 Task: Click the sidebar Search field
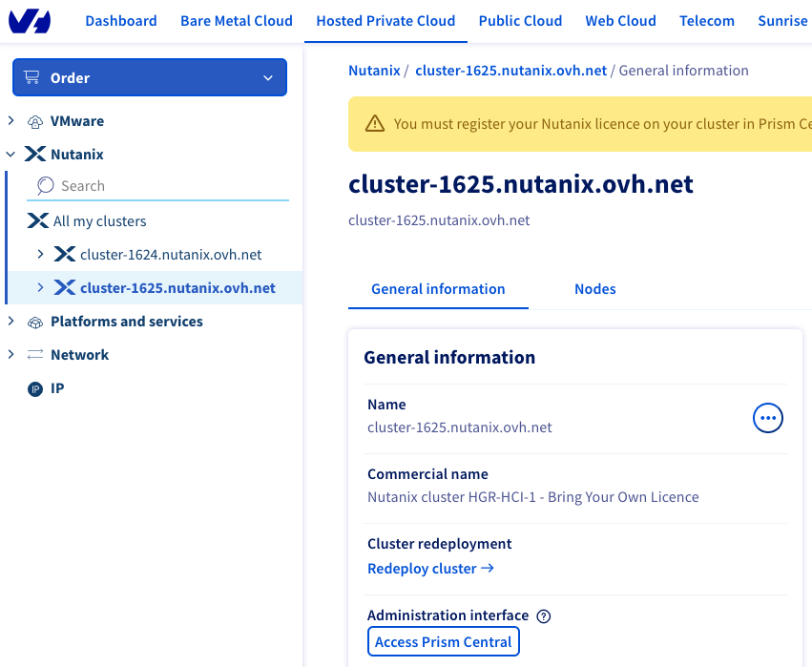[x=158, y=186]
